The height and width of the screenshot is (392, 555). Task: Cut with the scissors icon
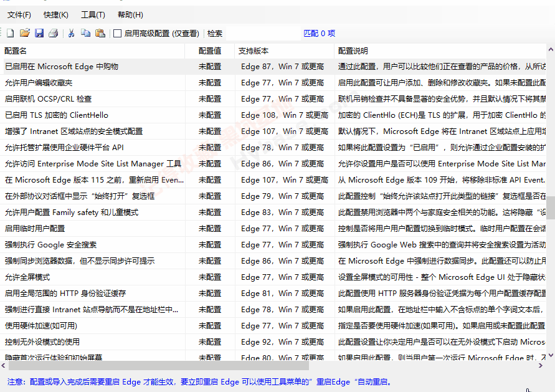(x=71, y=33)
